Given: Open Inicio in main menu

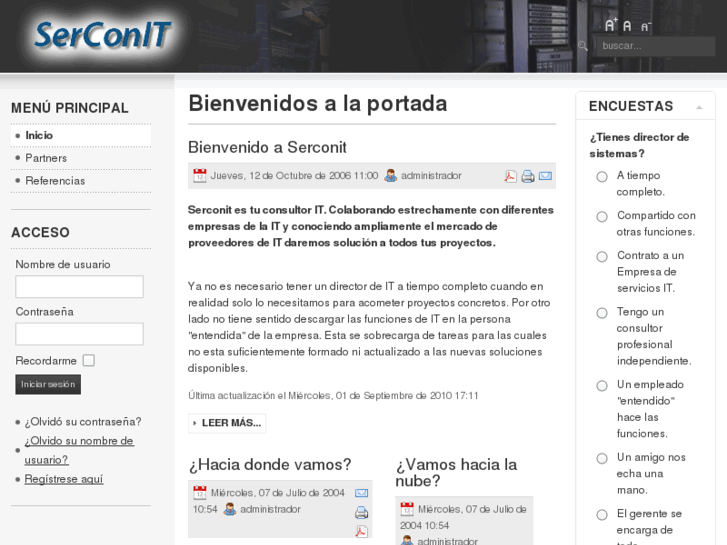Looking at the screenshot, I should [81, 135].
